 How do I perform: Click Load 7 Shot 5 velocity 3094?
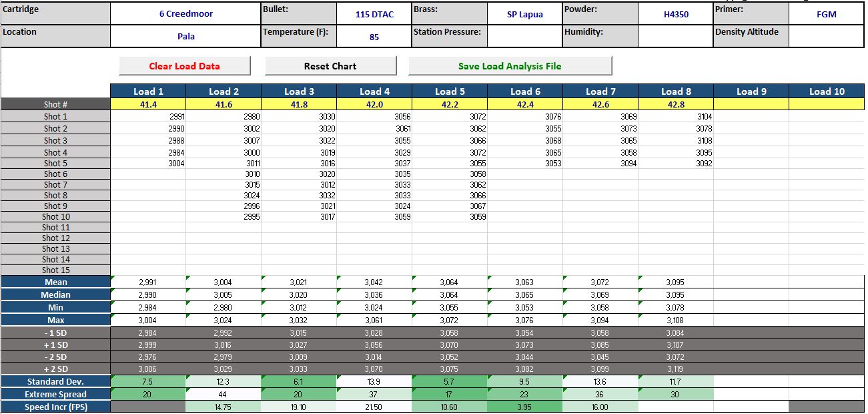pos(600,164)
